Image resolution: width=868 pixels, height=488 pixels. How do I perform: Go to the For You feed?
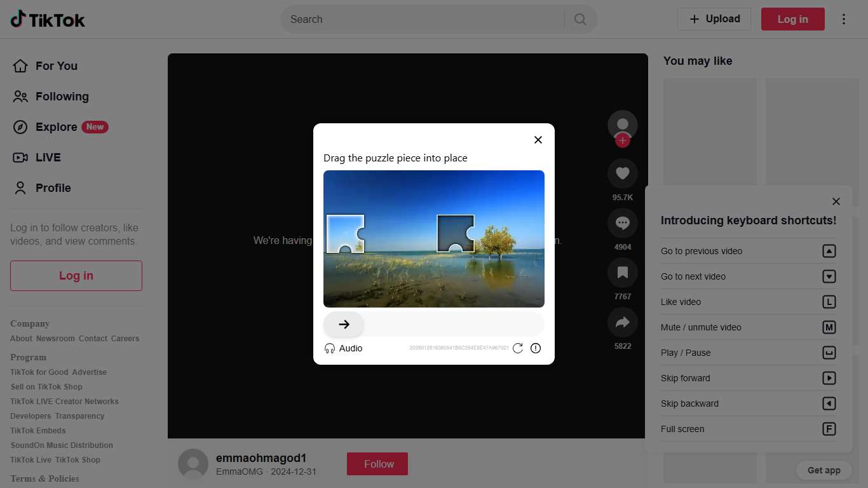(56, 66)
